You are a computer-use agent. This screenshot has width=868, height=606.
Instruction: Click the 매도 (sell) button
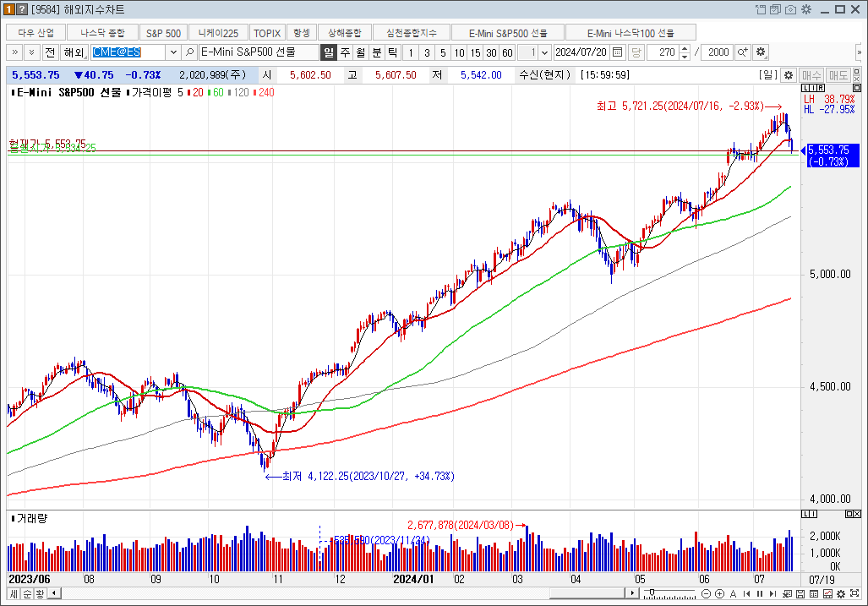838,75
